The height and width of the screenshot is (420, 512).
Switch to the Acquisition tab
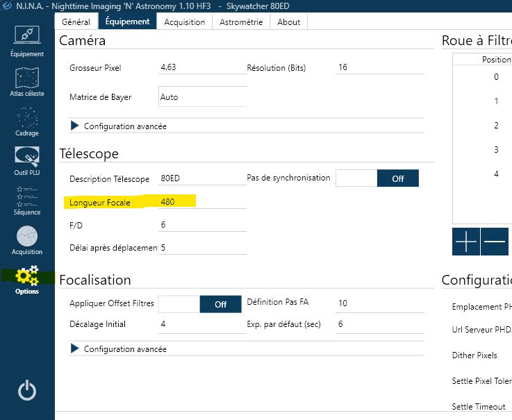(185, 22)
